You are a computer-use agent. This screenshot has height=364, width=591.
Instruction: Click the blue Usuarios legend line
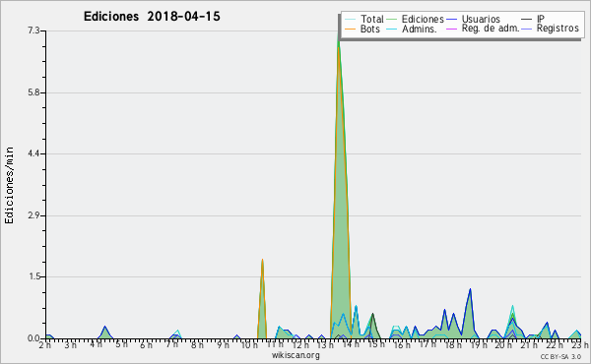(x=451, y=20)
